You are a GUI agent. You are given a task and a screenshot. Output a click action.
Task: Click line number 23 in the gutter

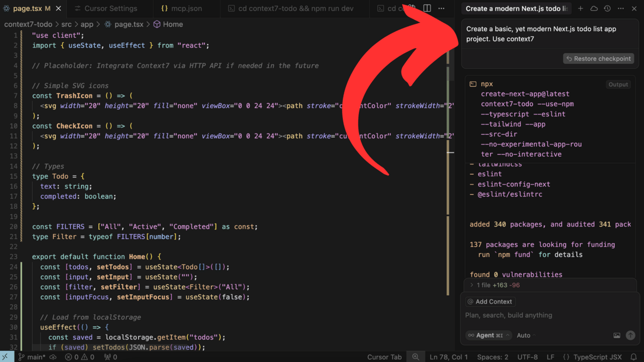click(13, 257)
